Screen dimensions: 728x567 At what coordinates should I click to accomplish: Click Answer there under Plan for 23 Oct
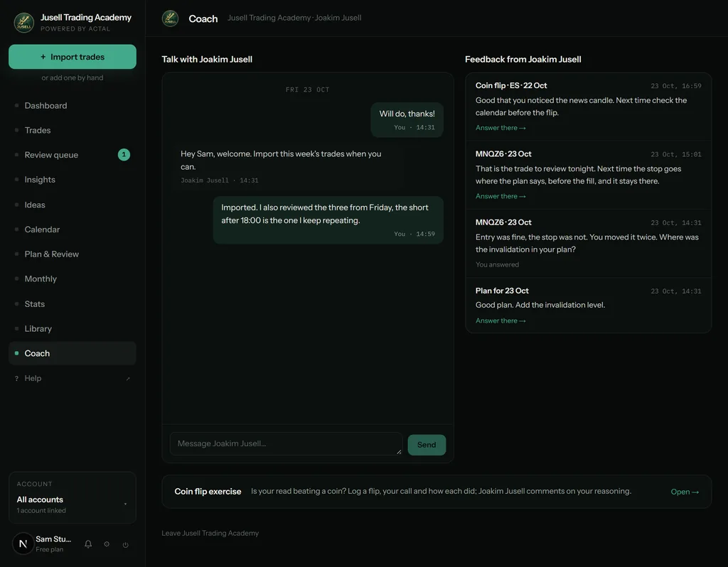click(x=500, y=320)
